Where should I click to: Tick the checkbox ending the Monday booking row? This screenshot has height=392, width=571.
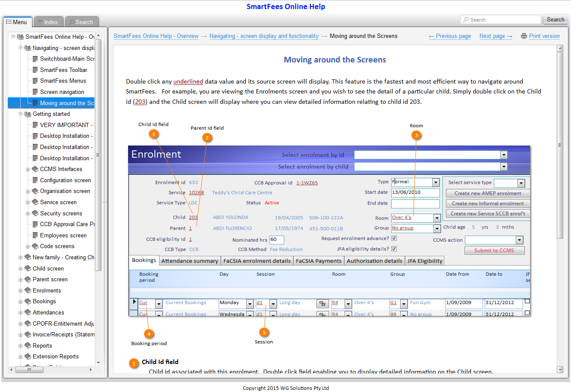(527, 302)
